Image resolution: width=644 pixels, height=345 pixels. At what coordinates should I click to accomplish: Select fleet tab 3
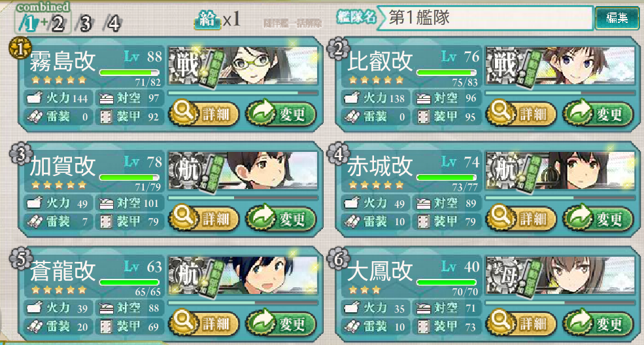85,24
